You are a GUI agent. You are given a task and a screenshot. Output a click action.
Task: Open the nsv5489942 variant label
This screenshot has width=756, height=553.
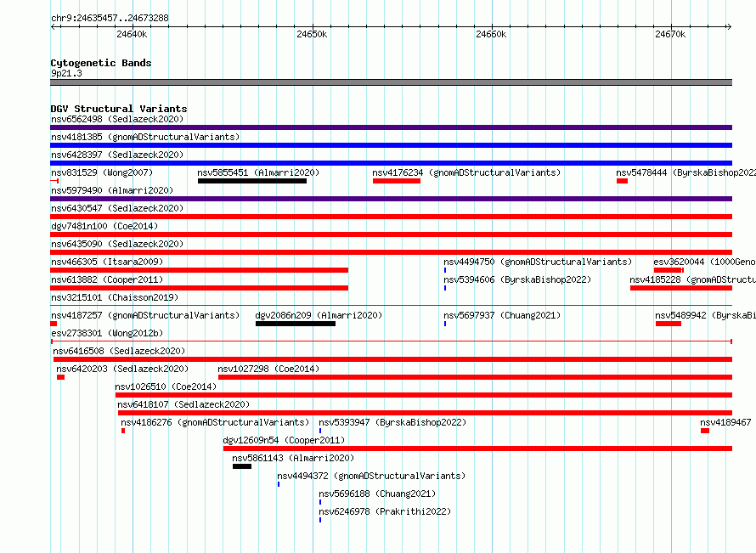pyautogui.click(x=705, y=315)
